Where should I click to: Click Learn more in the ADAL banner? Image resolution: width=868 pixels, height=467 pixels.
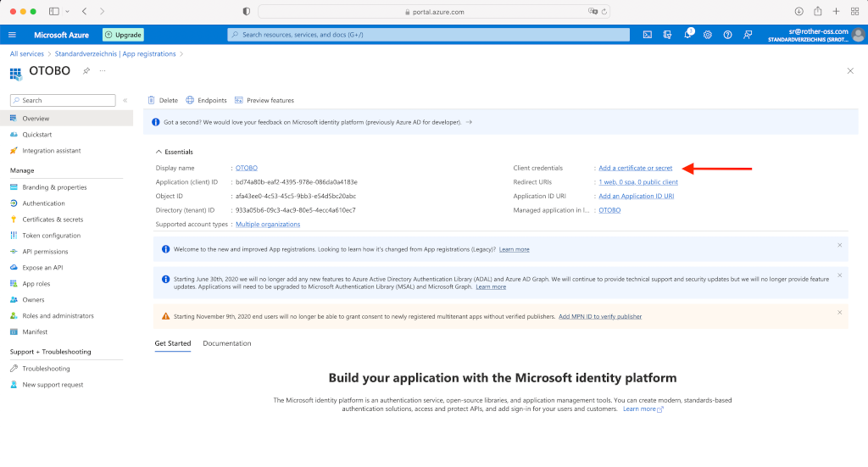pyautogui.click(x=491, y=286)
